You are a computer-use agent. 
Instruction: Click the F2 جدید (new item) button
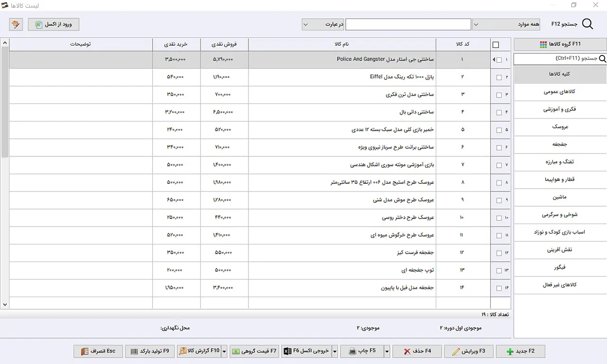coord(520,351)
